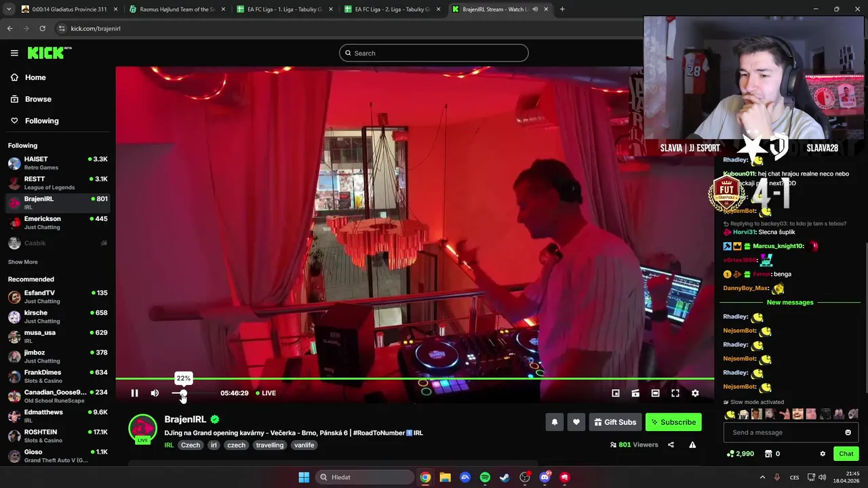This screenshot has height=488, width=868.
Task: Open ROSHTEIN recommended channel
Action: (x=58, y=436)
